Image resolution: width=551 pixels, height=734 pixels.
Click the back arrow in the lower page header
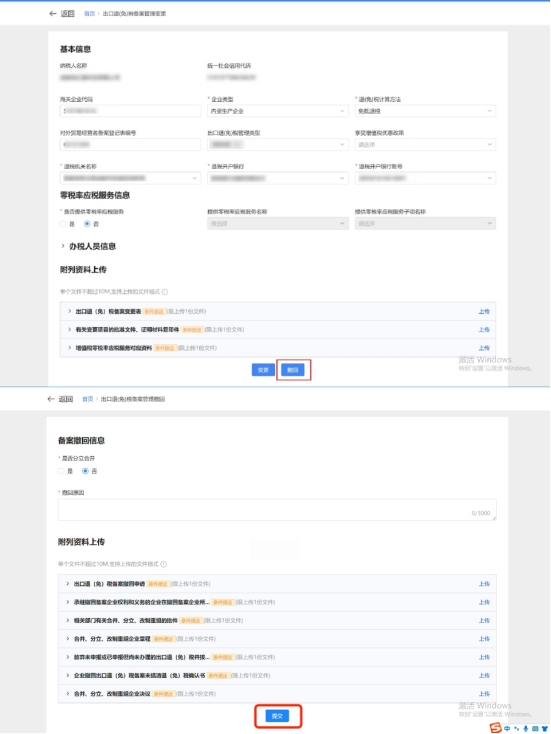click(51, 399)
